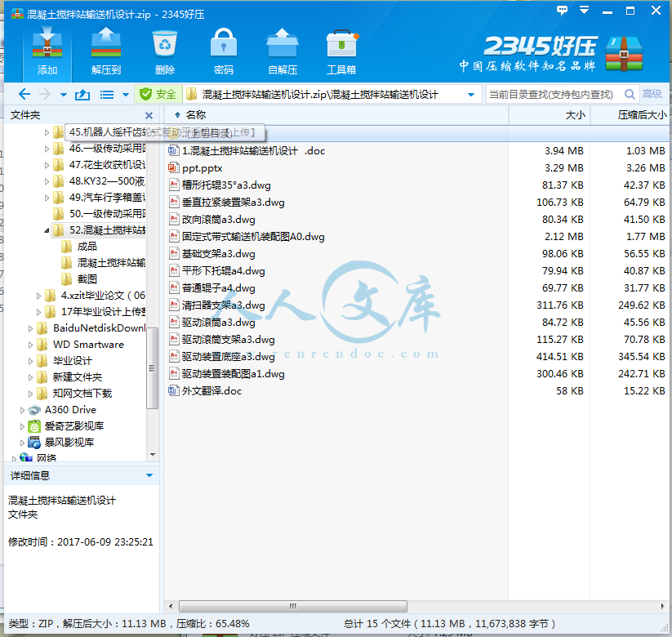Select 外文翻译.doc file

[211, 391]
